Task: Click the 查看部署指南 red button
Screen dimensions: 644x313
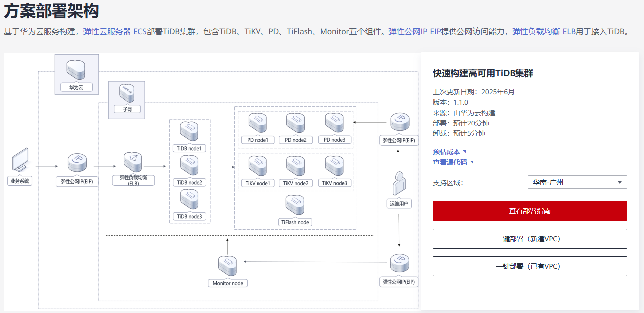Action: (529, 211)
